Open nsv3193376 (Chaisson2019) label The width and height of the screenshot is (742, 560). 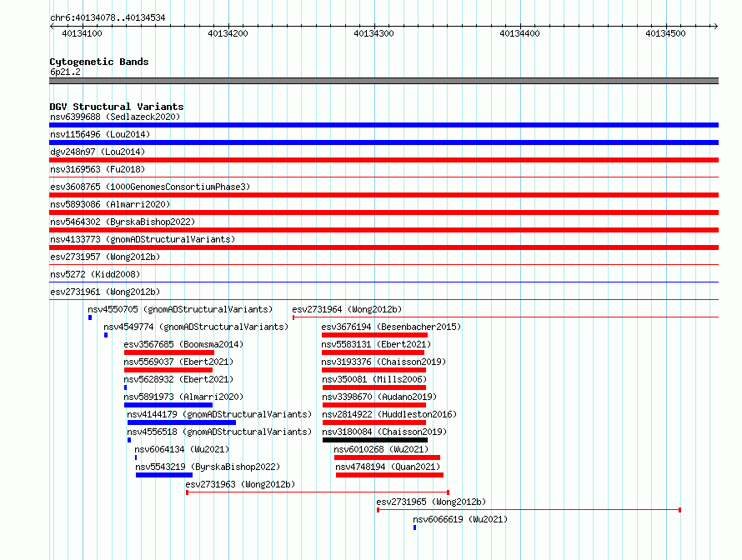(x=384, y=362)
